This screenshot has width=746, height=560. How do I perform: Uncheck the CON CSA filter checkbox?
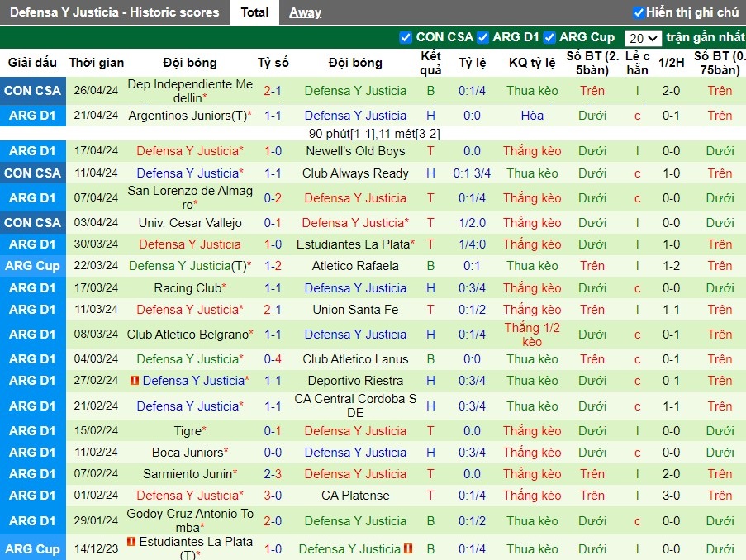point(406,37)
